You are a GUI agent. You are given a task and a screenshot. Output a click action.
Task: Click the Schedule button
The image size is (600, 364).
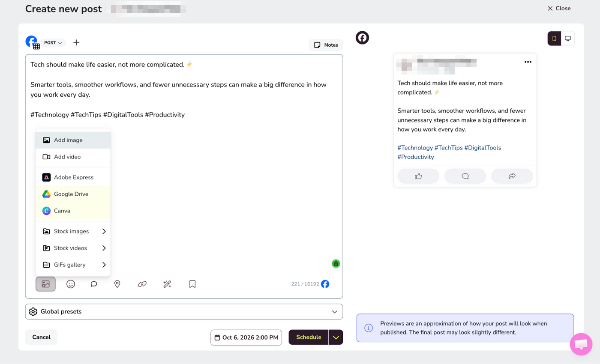tap(309, 337)
